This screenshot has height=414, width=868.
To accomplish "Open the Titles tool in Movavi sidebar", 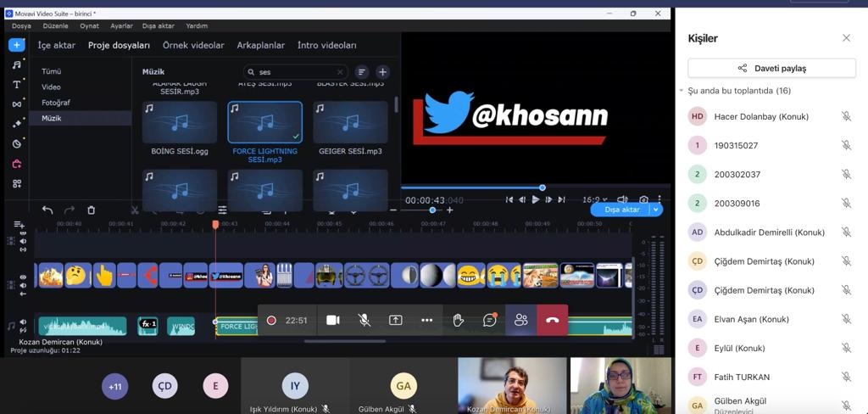I will [17, 84].
